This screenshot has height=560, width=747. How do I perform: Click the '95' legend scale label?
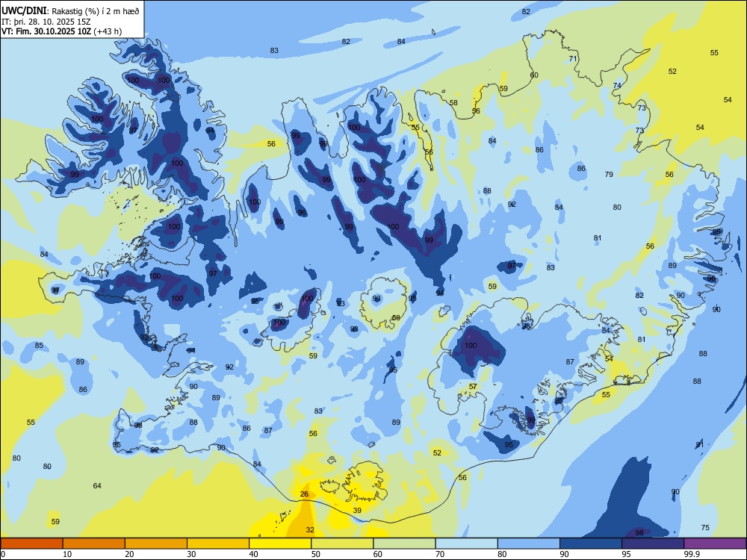pyautogui.click(x=627, y=554)
